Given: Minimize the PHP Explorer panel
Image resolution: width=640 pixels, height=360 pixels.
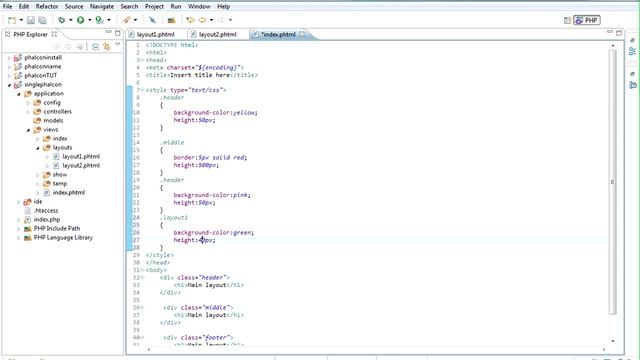Looking at the screenshot, I should pos(109,32).
